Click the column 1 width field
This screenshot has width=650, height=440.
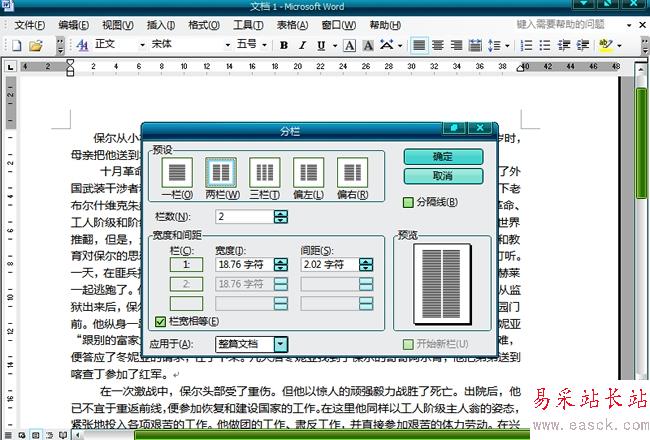tap(245, 265)
